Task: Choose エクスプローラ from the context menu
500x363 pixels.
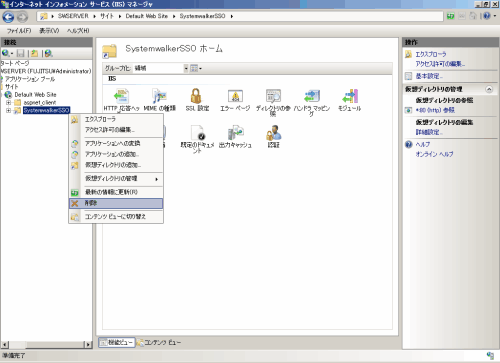Action: tap(116, 119)
